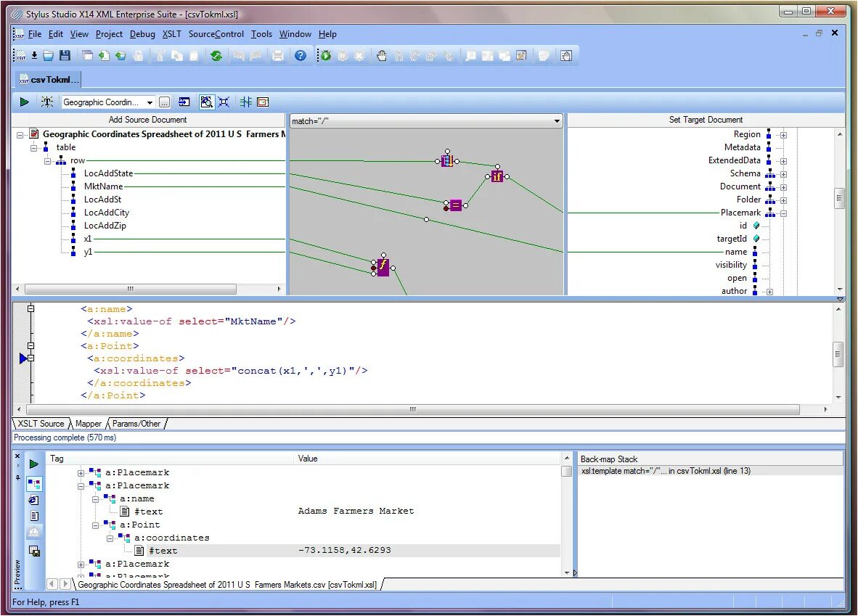Click green play icon in Preview panel

tap(34, 464)
